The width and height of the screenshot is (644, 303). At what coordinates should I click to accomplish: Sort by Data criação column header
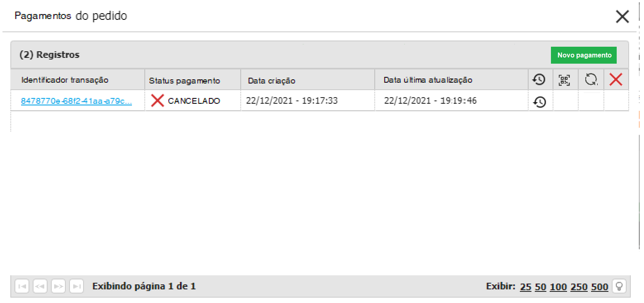pos(272,80)
